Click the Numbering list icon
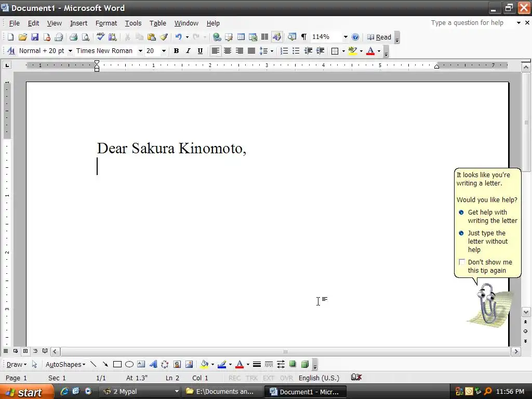 click(x=284, y=51)
